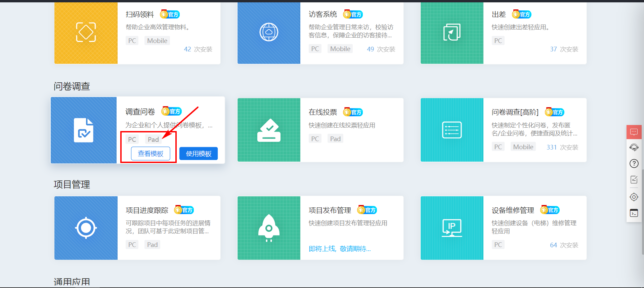Open the 项目发布管理 title

(x=330, y=210)
